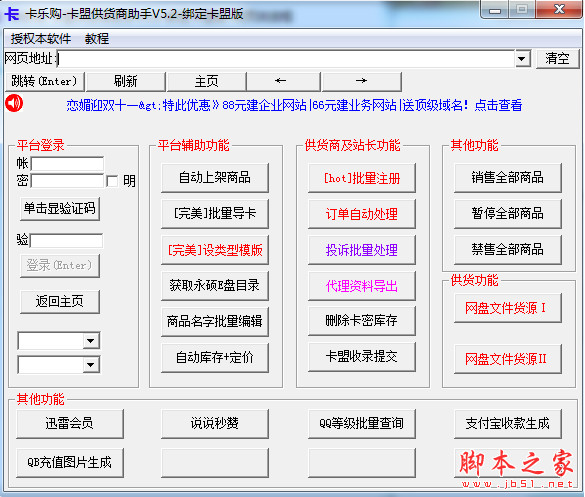The height and width of the screenshot is (497, 585).
Task: Click the 清空 button
Action: point(557,59)
